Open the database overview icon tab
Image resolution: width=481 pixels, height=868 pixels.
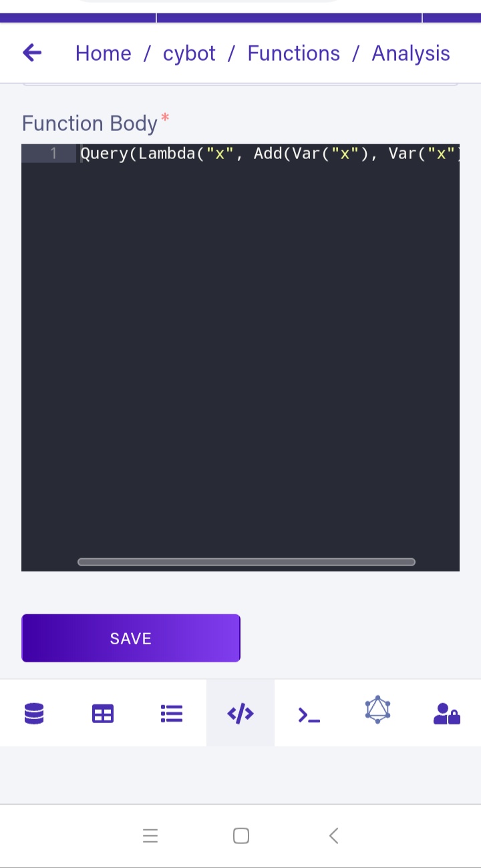(x=34, y=714)
